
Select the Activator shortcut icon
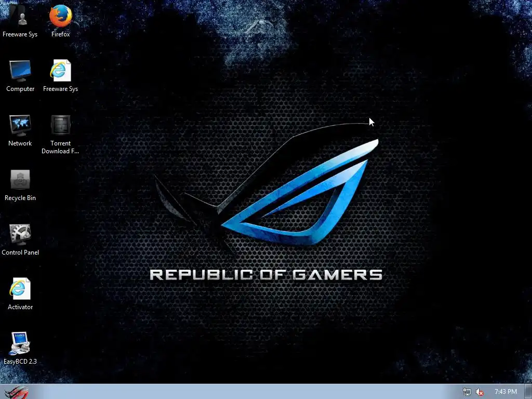point(20,294)
